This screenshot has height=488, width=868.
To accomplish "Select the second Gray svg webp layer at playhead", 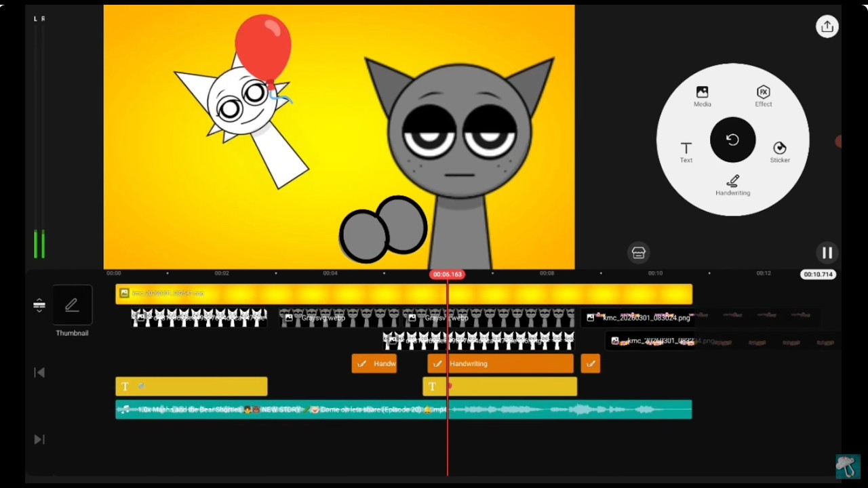I will (488, 317).
